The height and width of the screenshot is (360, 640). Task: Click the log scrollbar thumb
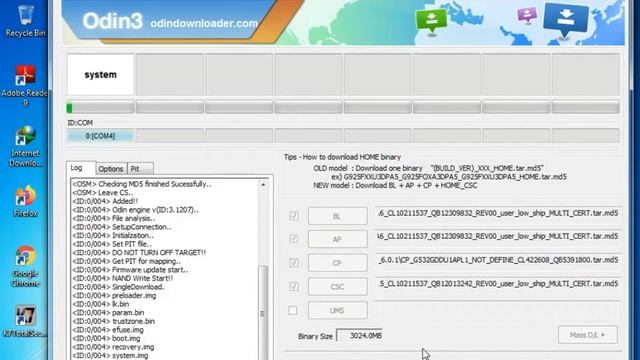263,313
